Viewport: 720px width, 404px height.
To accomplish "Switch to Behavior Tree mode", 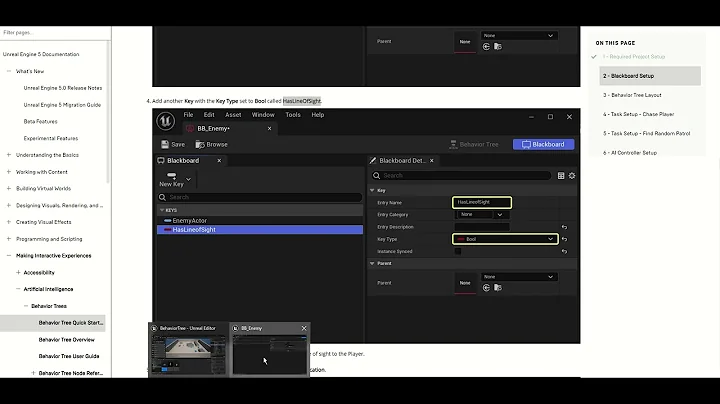I will 474,144.
